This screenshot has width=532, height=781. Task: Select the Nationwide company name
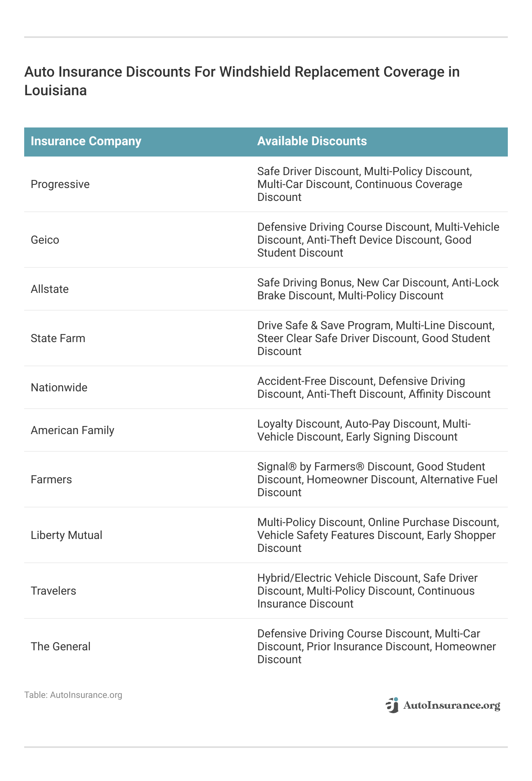tap(59, 388)
